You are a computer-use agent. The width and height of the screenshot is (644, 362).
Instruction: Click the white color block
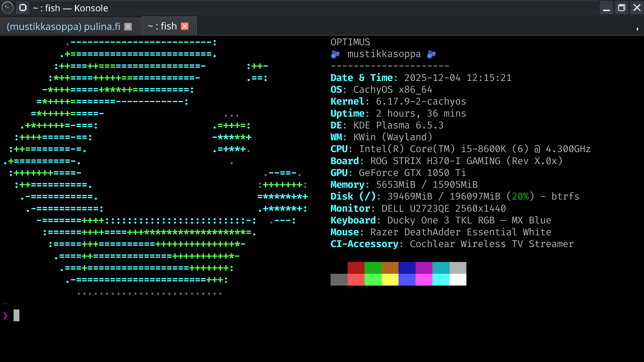(x=458, y=280)
